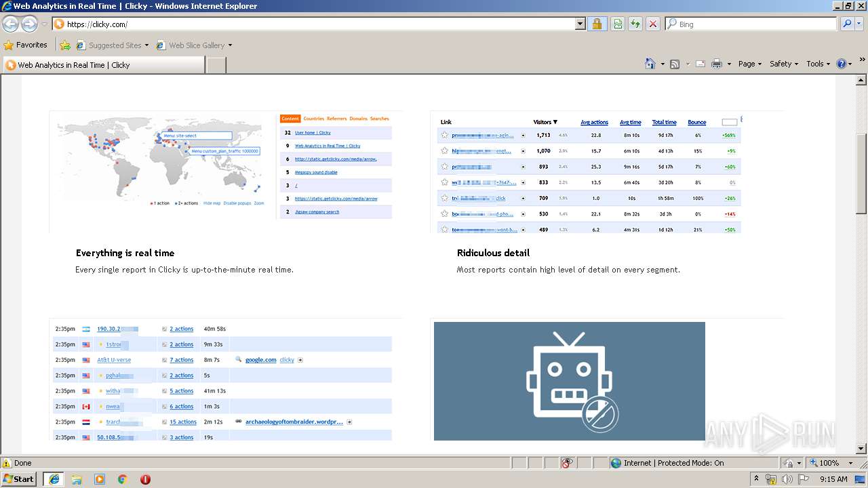
Task: Click the vertical scrollbar thumb
Action: 862,174
